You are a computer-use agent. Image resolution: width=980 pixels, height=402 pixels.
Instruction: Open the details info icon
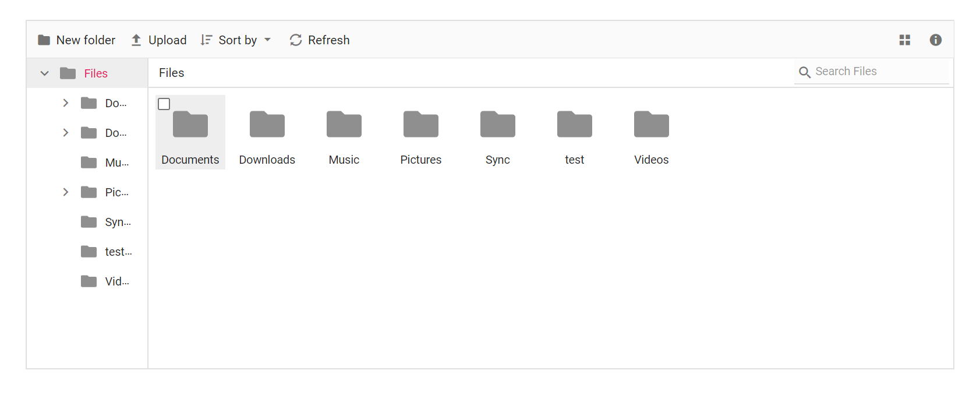click(x=936, y=40)
